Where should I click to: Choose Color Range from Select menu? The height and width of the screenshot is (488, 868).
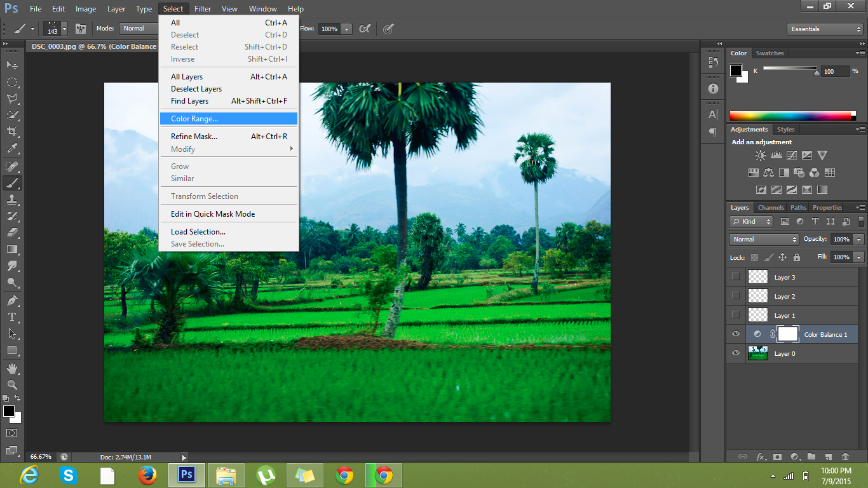pos(228,118)
